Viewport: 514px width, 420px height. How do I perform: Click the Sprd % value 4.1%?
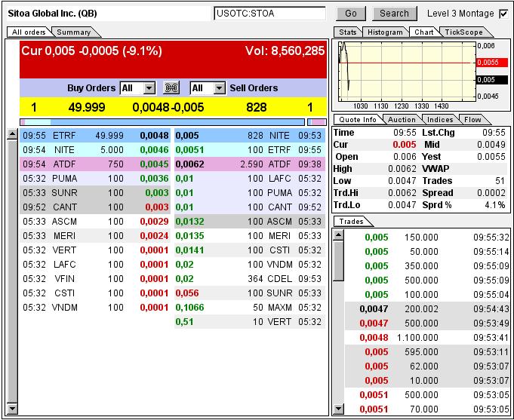(494, 205)
